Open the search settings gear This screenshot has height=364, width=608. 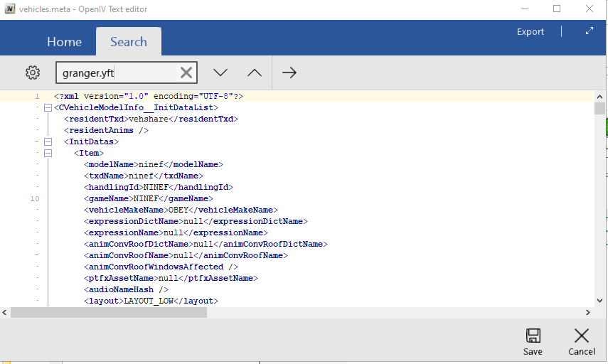tap(33, 73)
